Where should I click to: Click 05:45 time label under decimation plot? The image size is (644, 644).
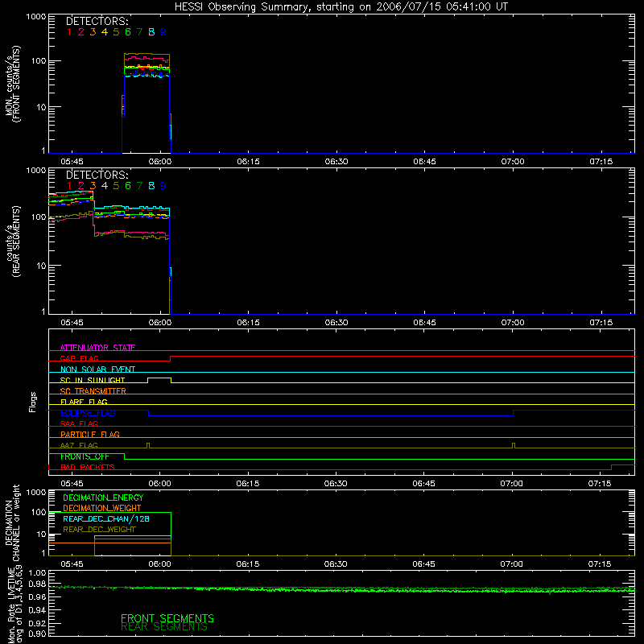72,564
